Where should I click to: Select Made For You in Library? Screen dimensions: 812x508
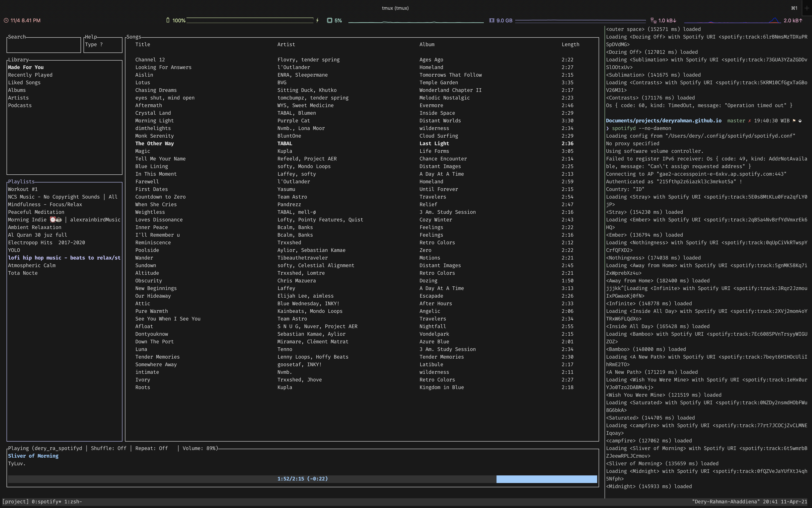click(26, 67)
